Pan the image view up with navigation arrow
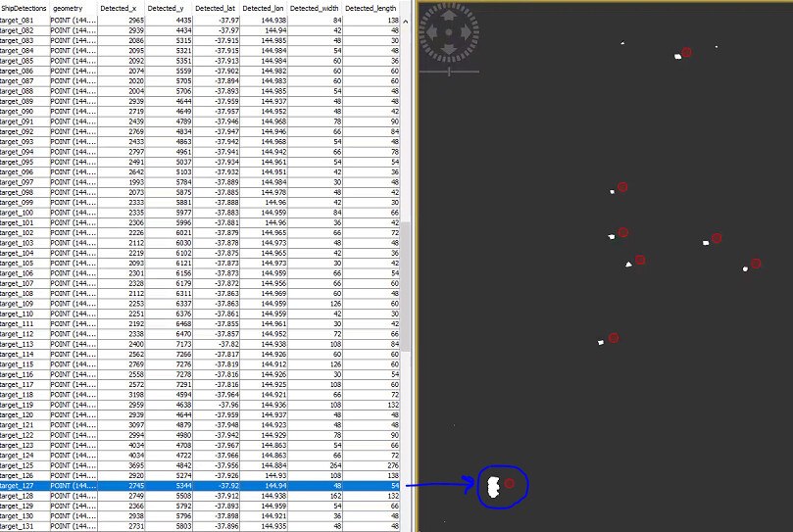793x532 pixels. coord(448,17)
